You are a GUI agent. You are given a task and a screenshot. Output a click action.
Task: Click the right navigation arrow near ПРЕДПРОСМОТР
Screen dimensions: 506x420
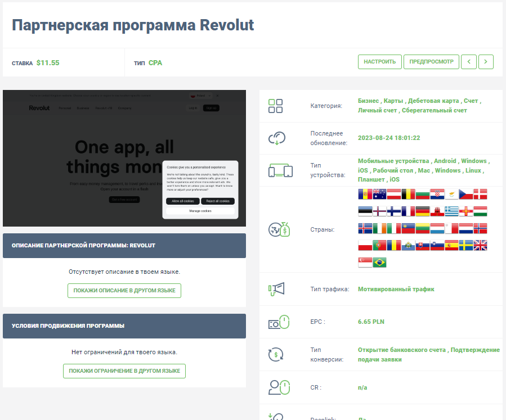click(485, 62)
